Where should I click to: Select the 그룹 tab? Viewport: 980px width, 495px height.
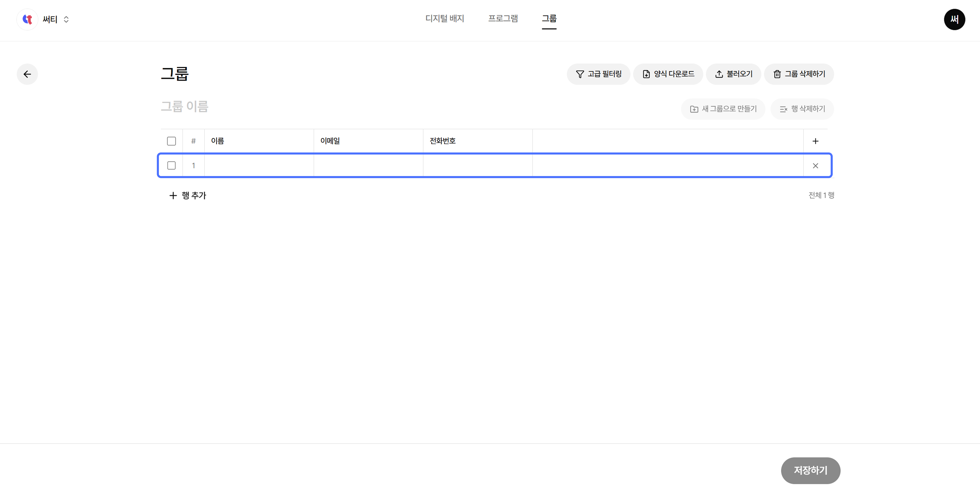(549, 19)
